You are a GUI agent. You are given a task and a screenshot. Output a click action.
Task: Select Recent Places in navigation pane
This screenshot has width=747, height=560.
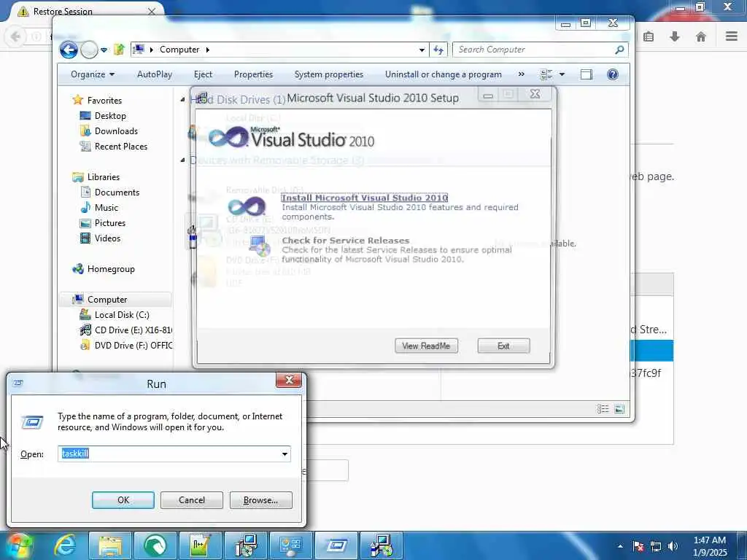pyautogui.click(x=121, y=146)
